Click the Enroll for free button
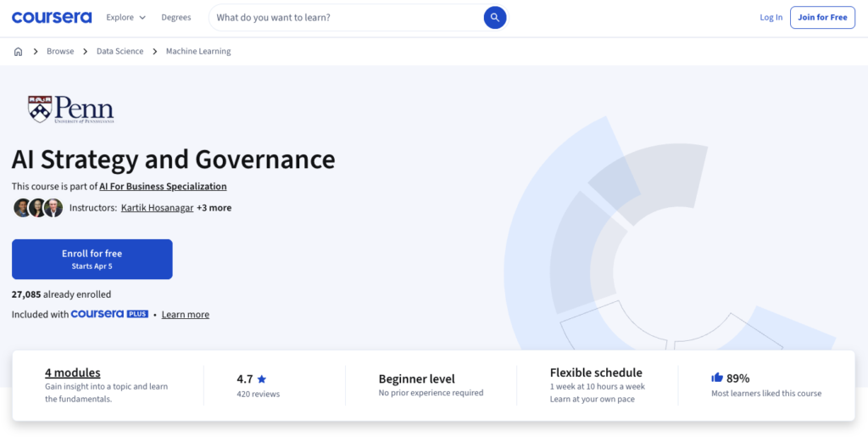This screenshot has width=868, height=437. [92, 259]
